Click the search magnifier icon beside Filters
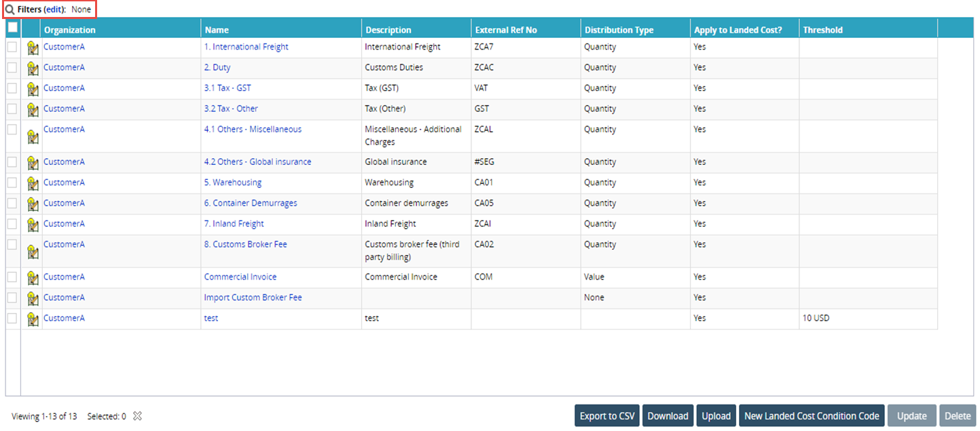980x431 pixels. [10, 10]
